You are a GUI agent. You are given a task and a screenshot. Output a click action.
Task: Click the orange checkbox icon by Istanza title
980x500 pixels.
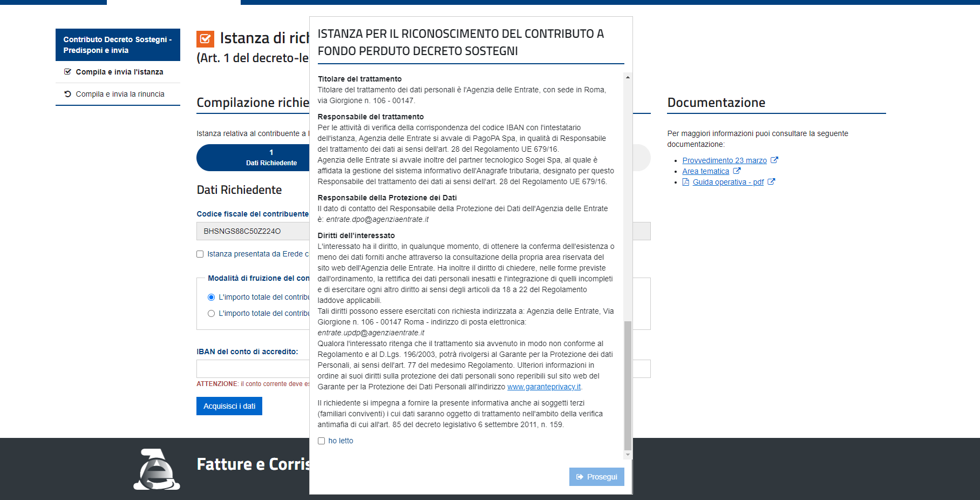tap(205, 39)
